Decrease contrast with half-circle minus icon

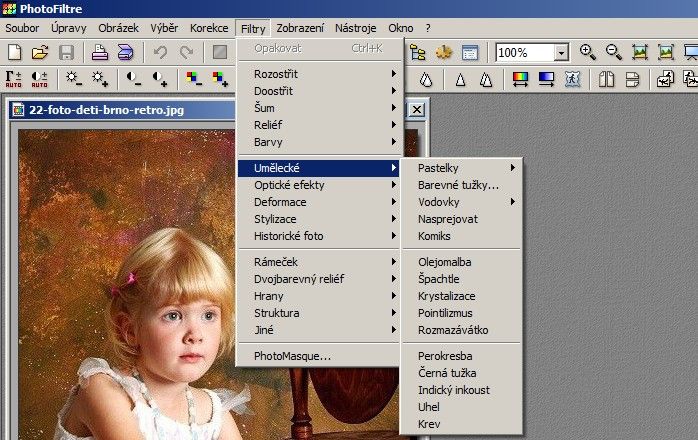134,79
